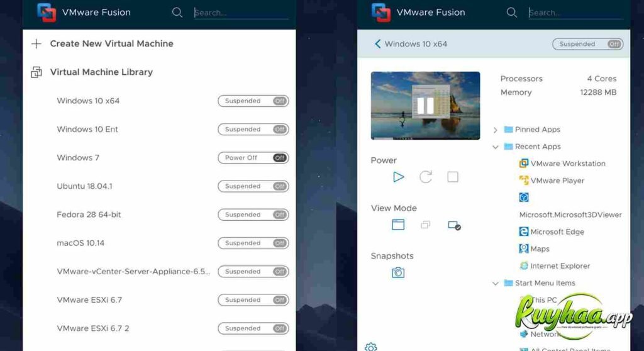Click the 3D Viewer cube icon
This screenshot has width=644, height=351.
coord(524,198)
